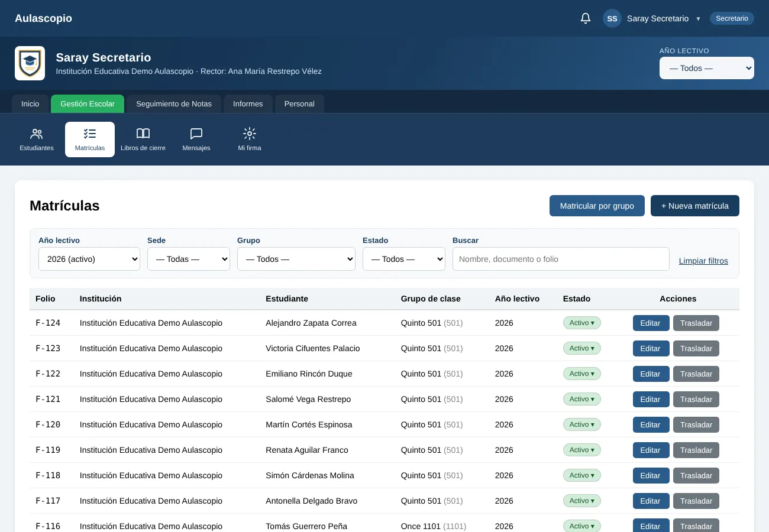The image size is (769, 532).
Task: Click the Aulascopio brand title
Action: pyautogui.click(x=43, y=18)
